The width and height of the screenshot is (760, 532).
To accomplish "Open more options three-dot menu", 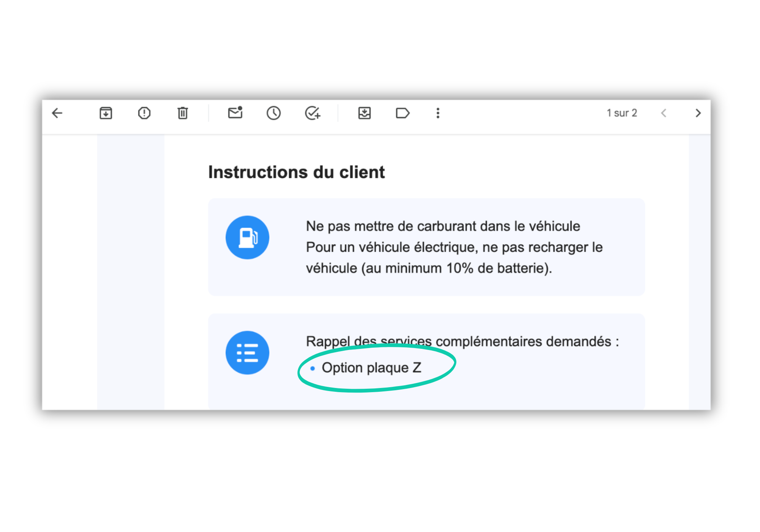I will tap(438, 113).
